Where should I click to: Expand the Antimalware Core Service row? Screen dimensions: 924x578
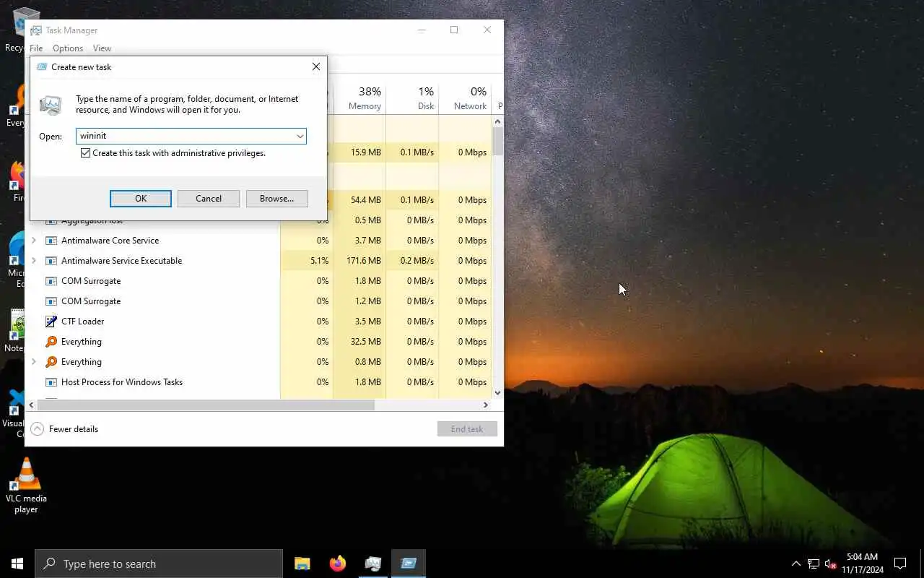33,241
